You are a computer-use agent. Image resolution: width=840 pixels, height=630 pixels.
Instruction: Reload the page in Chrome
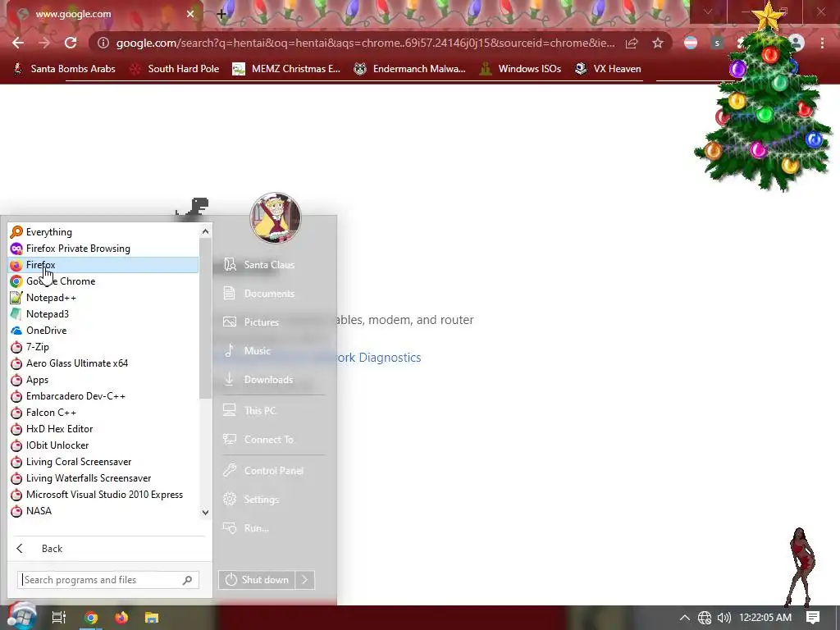71,43
